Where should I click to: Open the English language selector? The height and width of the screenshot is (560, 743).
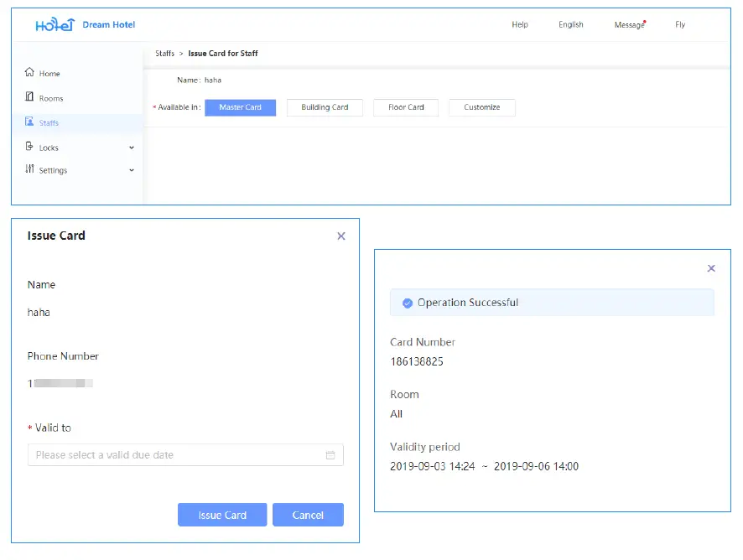(570, 24)
